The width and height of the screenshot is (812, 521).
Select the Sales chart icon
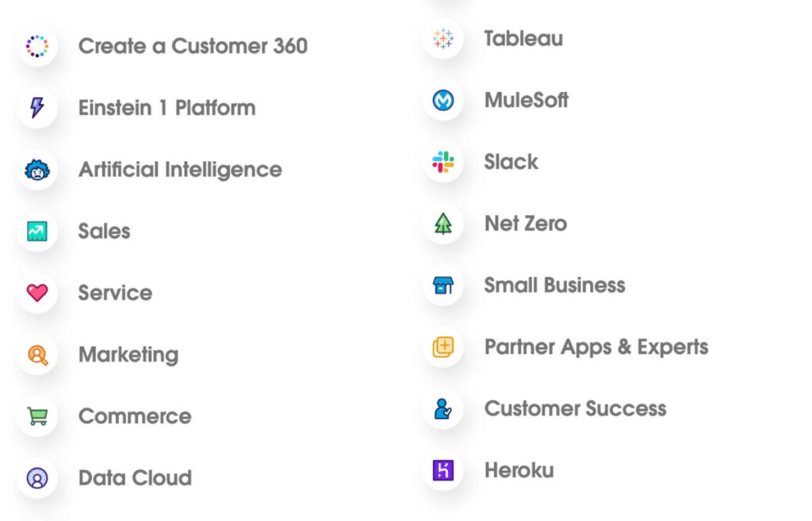point(37,232)
